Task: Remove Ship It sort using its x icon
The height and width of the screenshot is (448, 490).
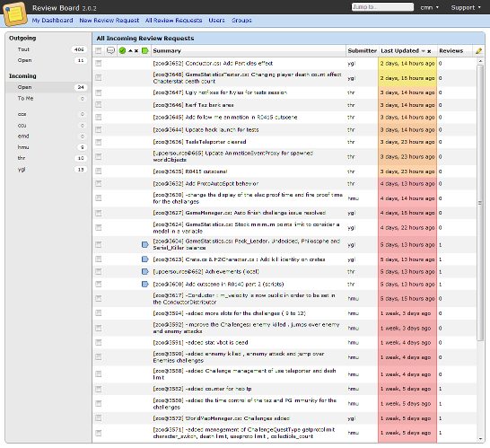Action: [136, 51]
